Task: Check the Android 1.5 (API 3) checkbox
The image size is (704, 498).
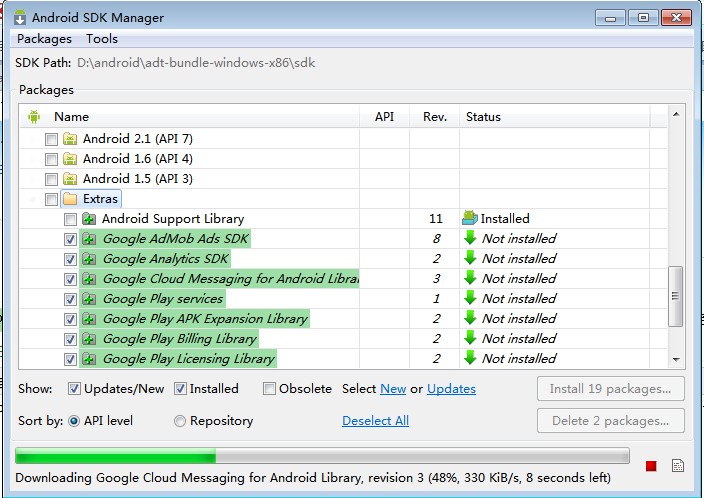Action: 51,179
